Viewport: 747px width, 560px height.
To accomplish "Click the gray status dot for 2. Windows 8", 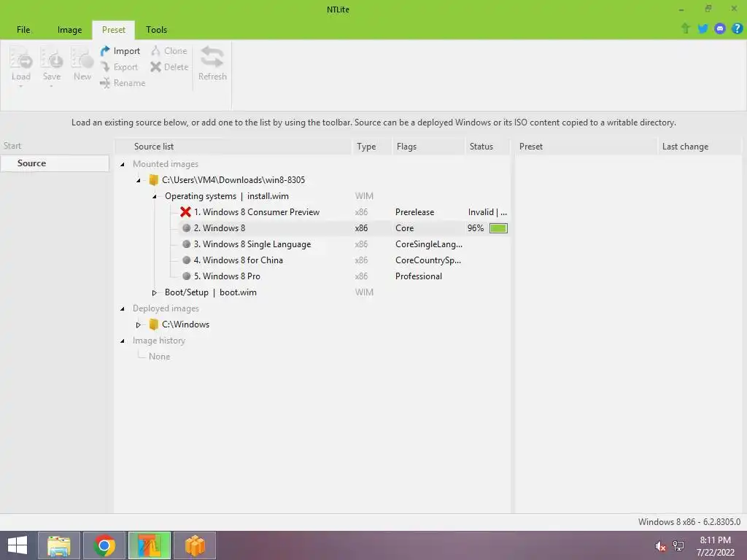I will pyautogui.click(x=186, y=228).
